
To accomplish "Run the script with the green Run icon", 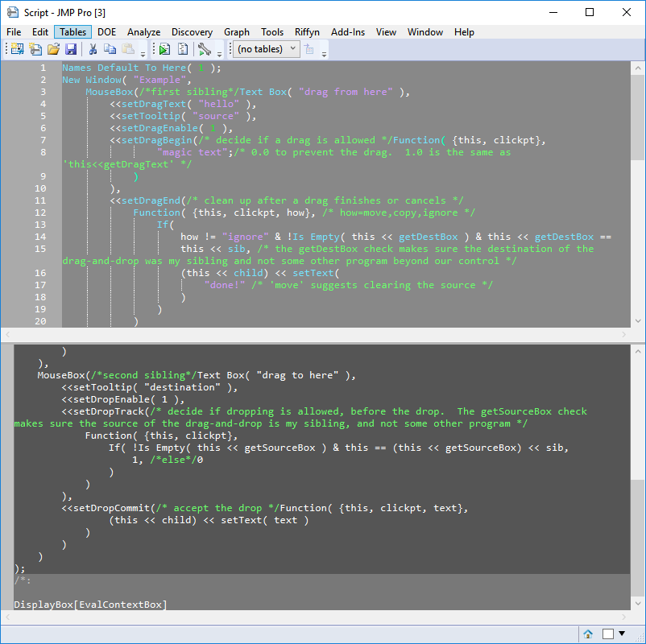I will (165, 49).
